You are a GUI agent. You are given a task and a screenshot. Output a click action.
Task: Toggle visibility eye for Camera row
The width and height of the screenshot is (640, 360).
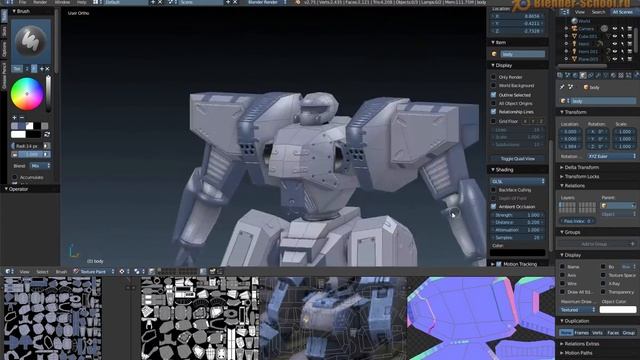(x=615, y=29)
